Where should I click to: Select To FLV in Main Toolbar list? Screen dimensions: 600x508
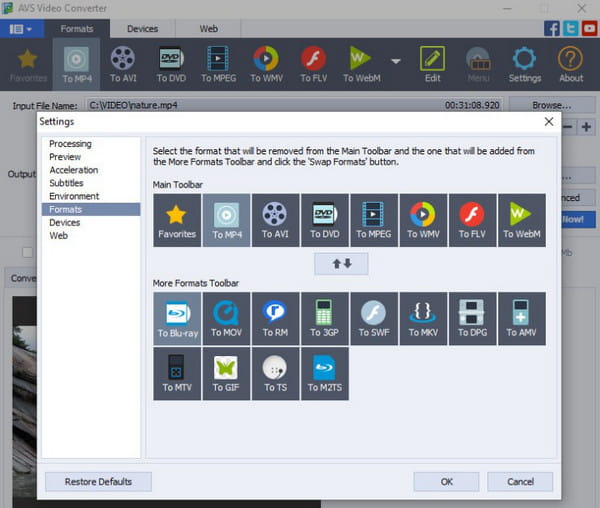pos(473,220)
